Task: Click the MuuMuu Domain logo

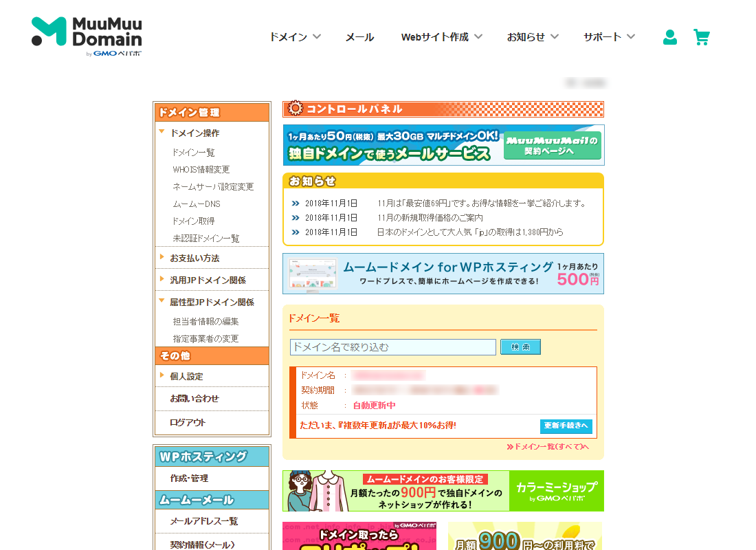Action: [86, 37]
